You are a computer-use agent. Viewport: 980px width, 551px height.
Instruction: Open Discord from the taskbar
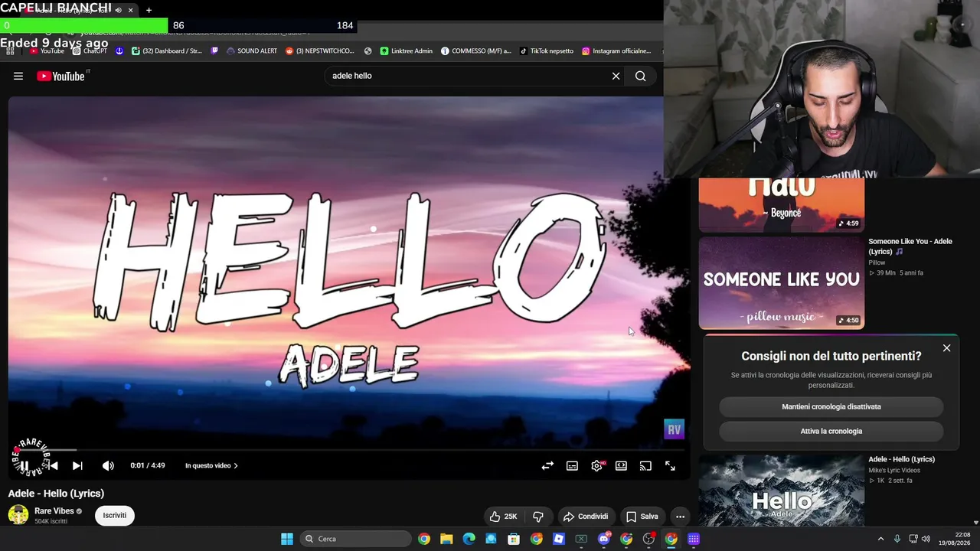(x=604, y=539)
